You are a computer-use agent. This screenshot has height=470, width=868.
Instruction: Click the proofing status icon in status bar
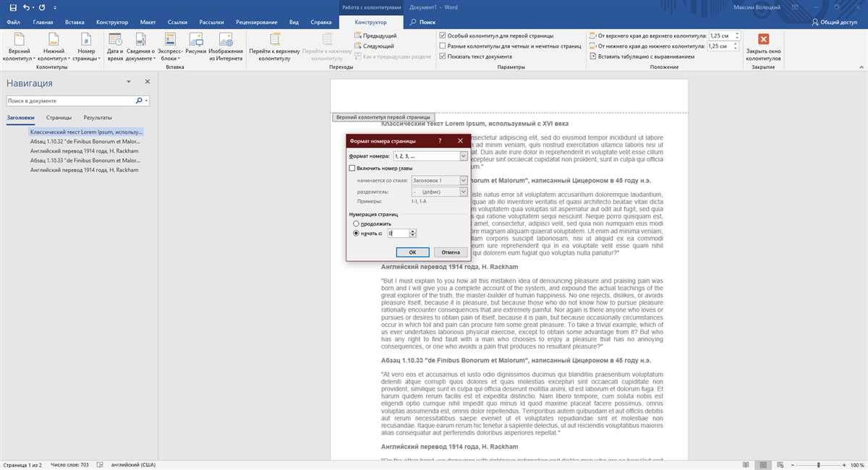[x=98, y=464]
